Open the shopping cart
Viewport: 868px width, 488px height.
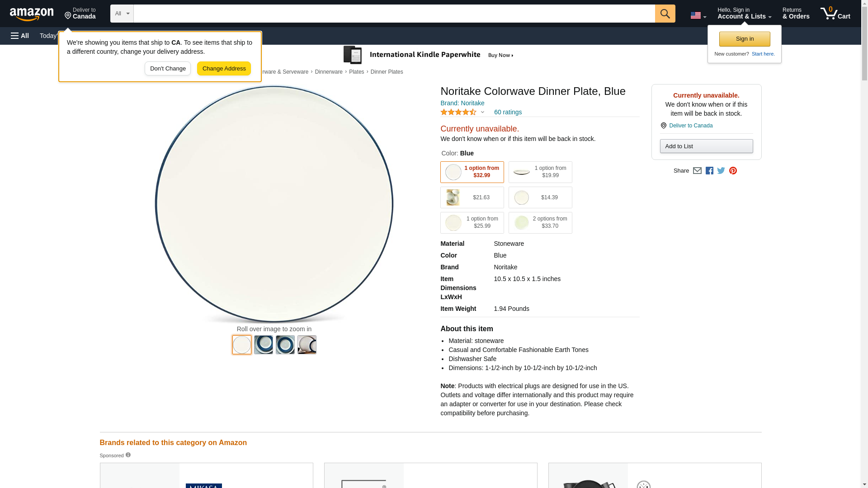click(x=835, y=14)
